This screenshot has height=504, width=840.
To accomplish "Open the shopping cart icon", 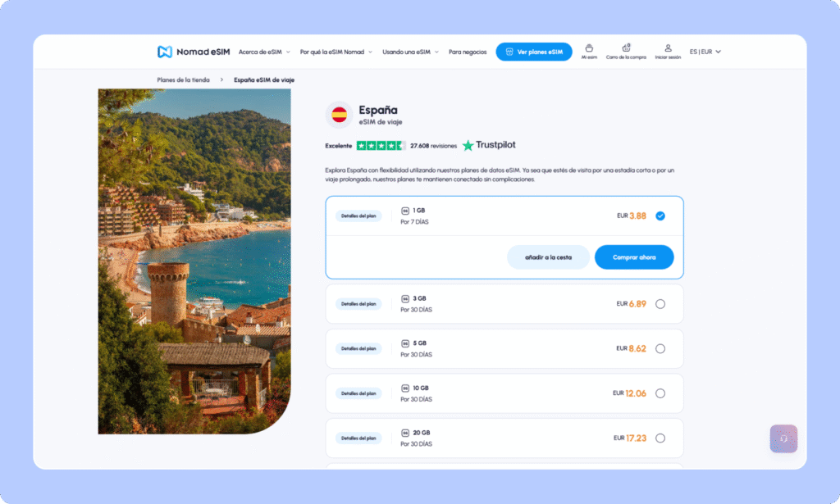I will click(627, 48).
